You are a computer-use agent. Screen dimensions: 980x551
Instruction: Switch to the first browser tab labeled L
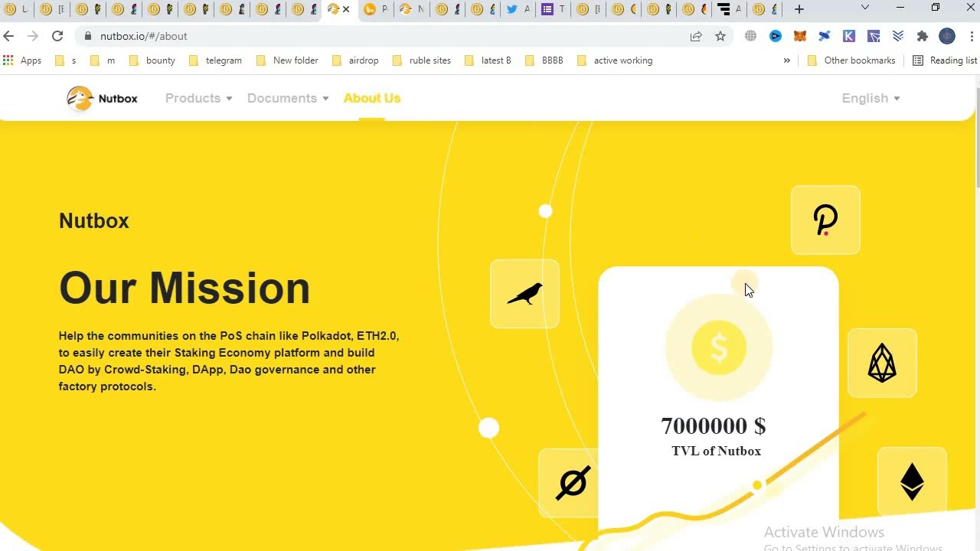point(15,9)
